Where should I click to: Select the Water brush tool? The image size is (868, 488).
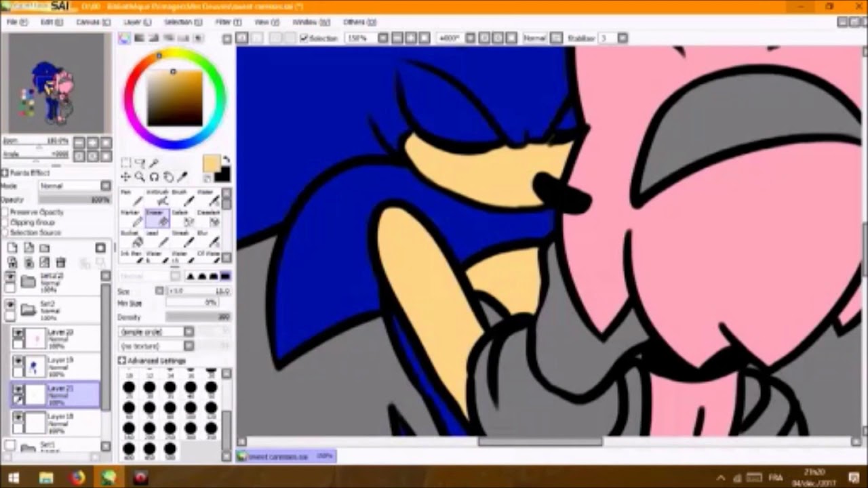pos(208,199)
